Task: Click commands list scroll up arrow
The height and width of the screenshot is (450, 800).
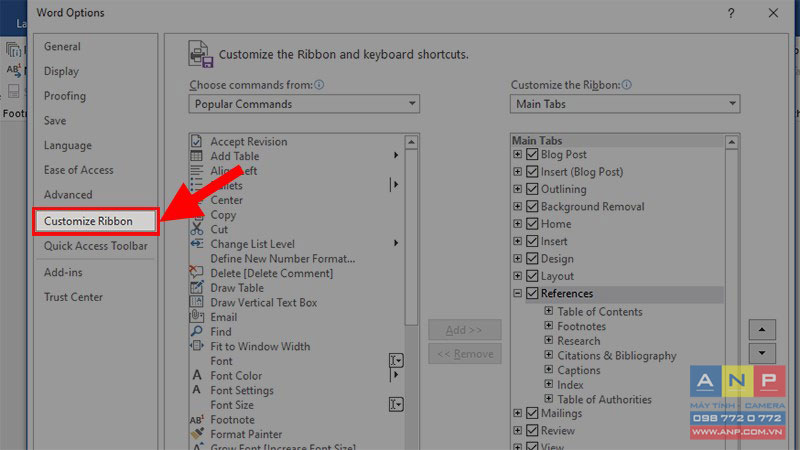Action: (x=411, y=142)
